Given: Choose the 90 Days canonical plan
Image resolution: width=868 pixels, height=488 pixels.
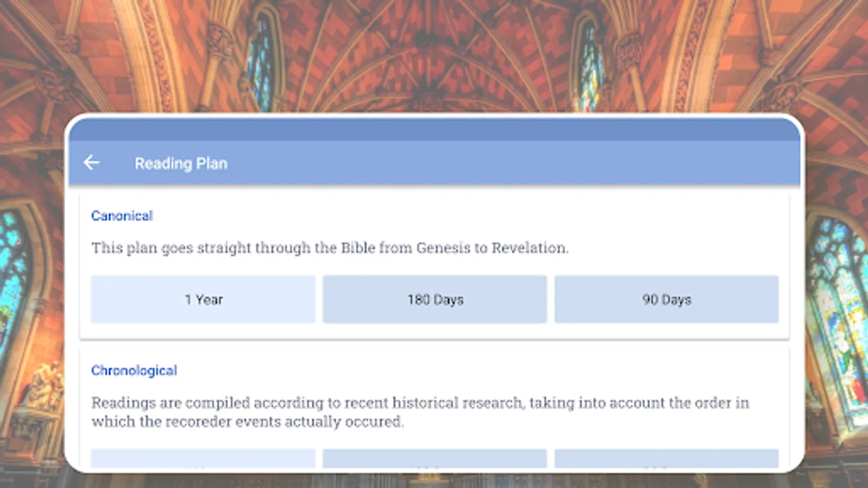Looking at the screenshot, I should [666, 299].
